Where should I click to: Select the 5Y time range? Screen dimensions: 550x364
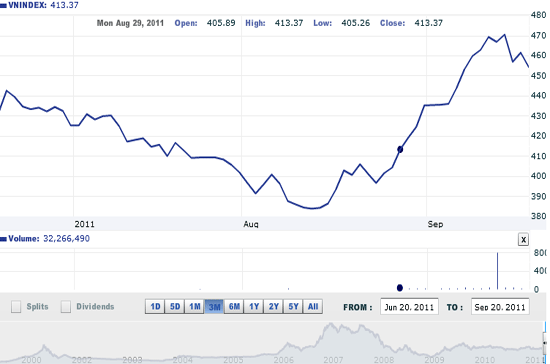[x=293, y=306]
